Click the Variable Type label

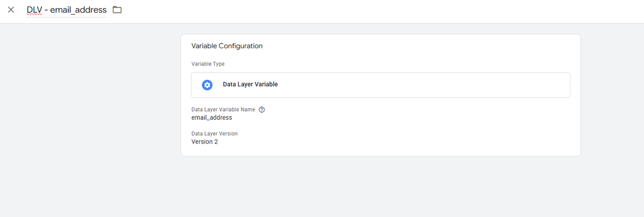click(x=208, y=64)
